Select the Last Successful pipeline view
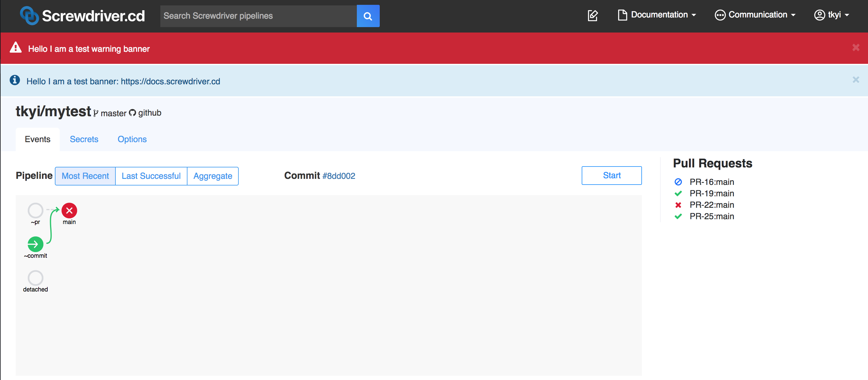This screenshot has height=380, width=868. [151, 176]
